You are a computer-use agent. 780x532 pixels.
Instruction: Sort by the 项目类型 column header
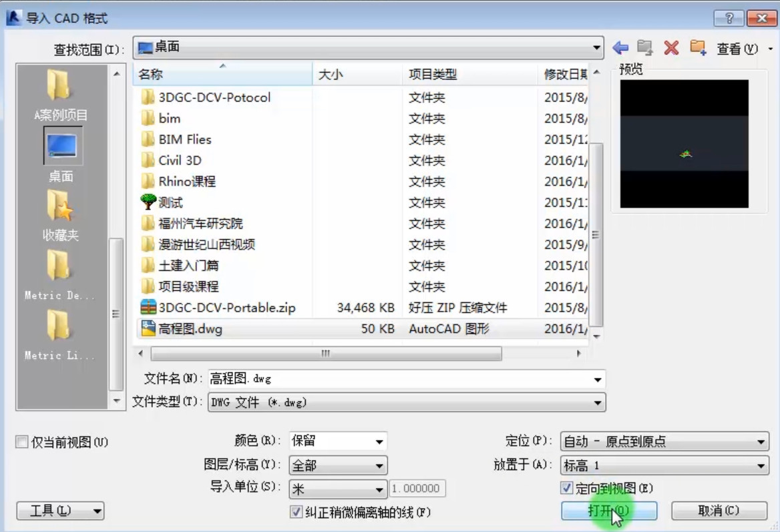click(x=470, y=74)
